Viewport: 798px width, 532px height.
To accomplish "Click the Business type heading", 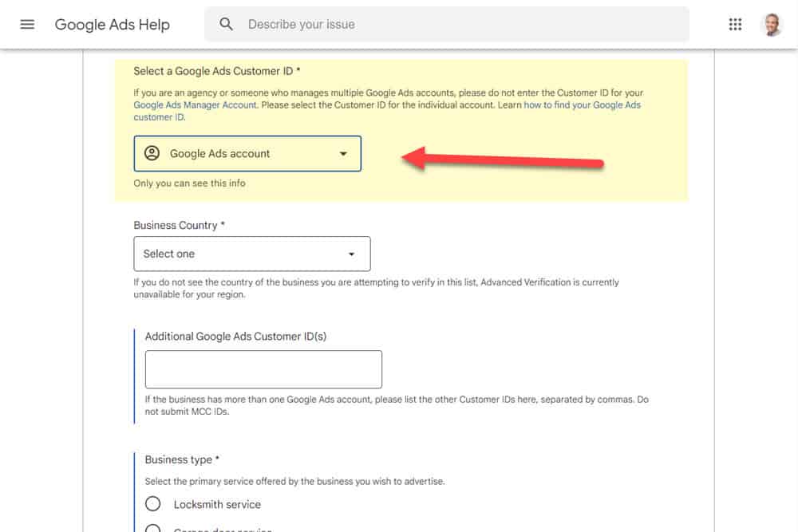I will [x=182, y=459].
